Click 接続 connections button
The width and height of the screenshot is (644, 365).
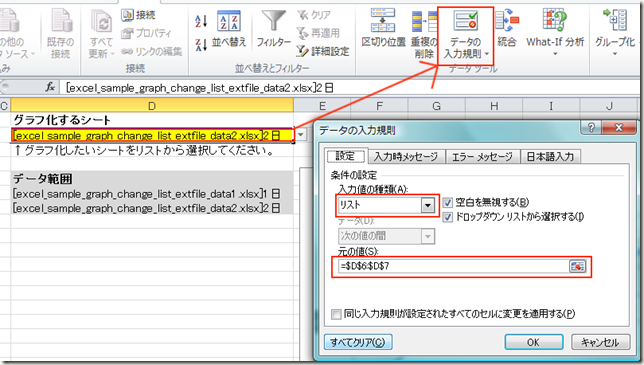(138, 15)
